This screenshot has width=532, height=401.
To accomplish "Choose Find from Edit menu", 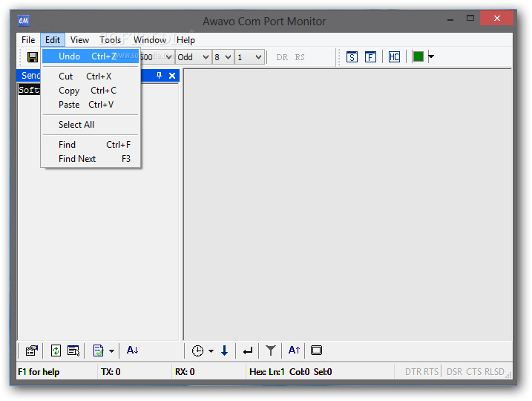I will (x=91, y=145).
